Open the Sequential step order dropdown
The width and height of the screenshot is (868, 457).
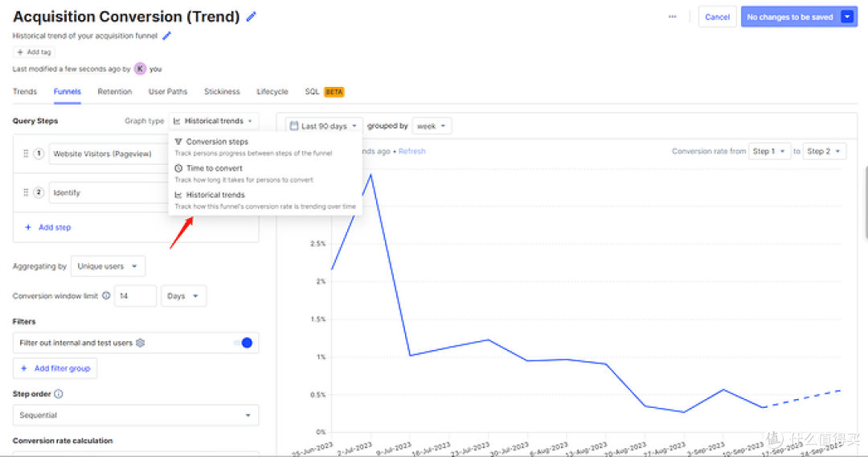point(136,415)
